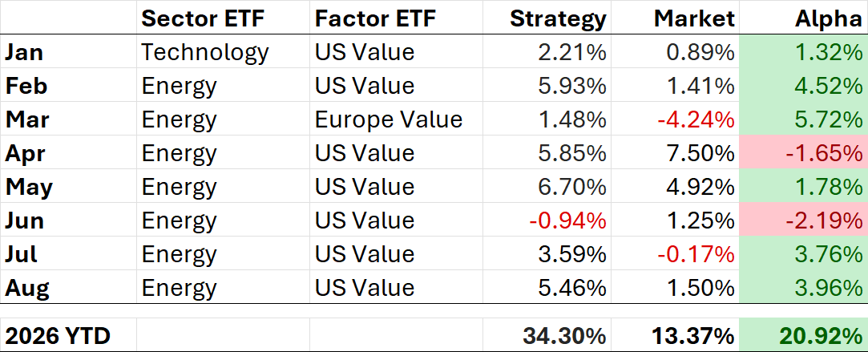The height and width of the screenshot is (352, 868).
Task: Select the red -4.24% market cell
Action: pos(694,119)
